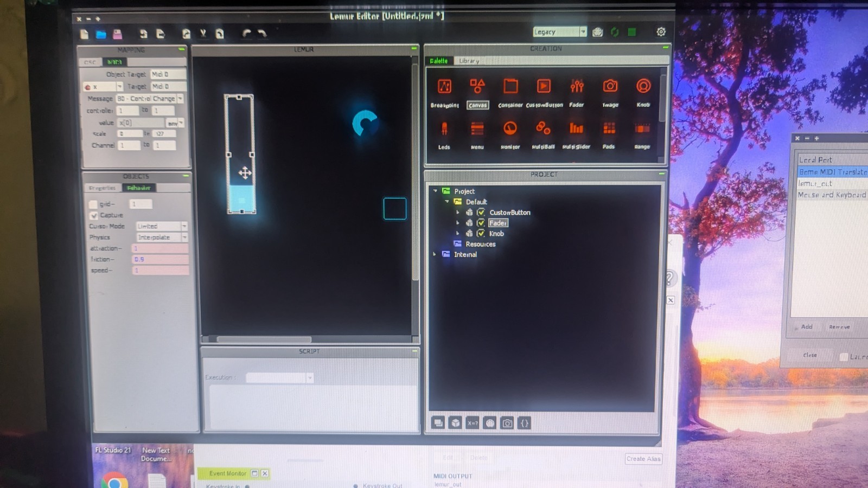
Task: Add a Monitor object from the palette
Action: 510,135
